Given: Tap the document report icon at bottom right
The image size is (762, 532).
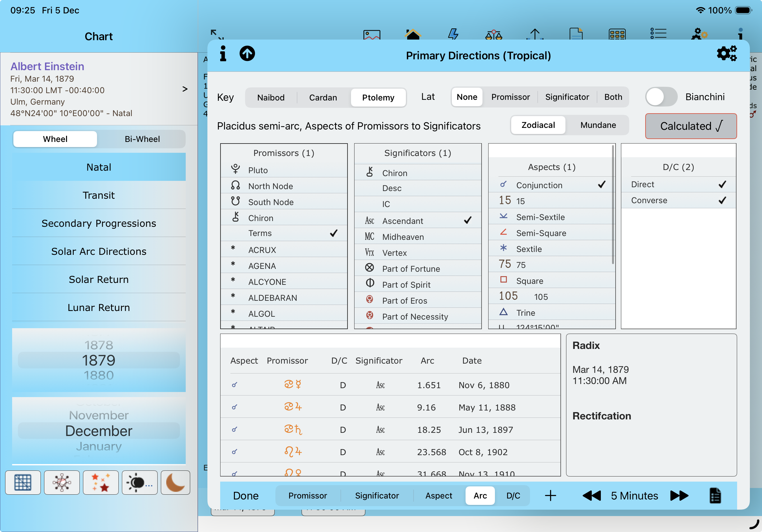Looking at the screenshot, I should [x=715, y=496].
